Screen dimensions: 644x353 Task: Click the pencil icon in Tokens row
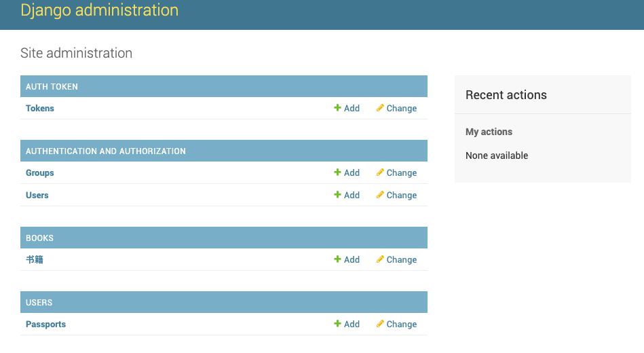(380, 108)
